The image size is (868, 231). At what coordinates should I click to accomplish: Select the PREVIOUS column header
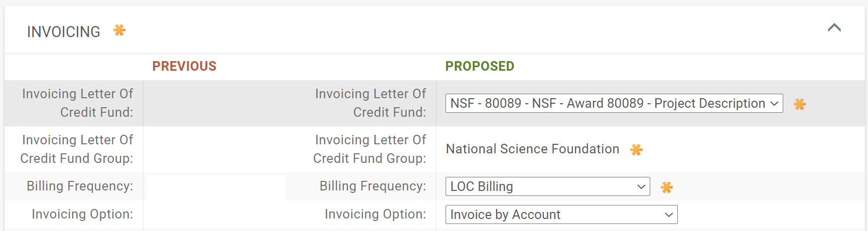pyautogui.click(x=184, y=66)
